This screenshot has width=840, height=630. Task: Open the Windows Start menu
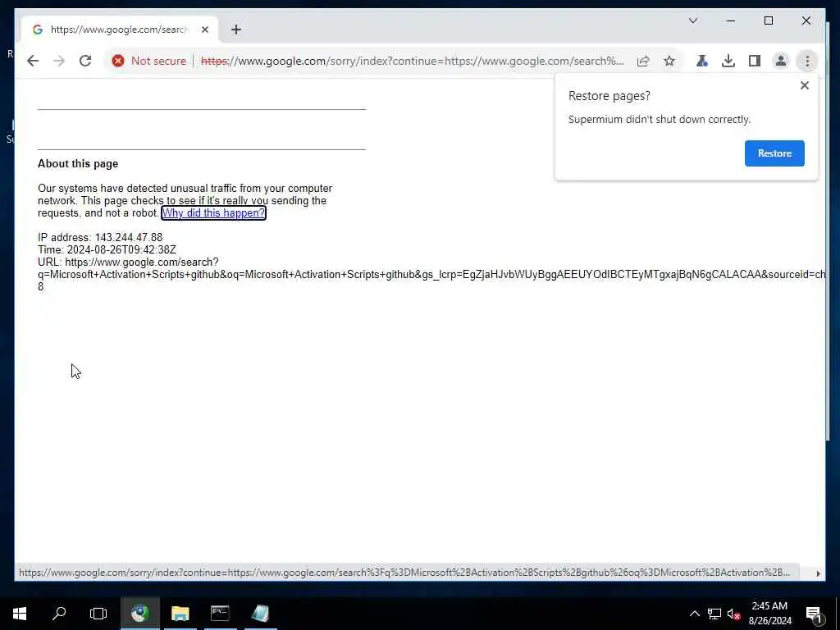(x=20, y=614)
